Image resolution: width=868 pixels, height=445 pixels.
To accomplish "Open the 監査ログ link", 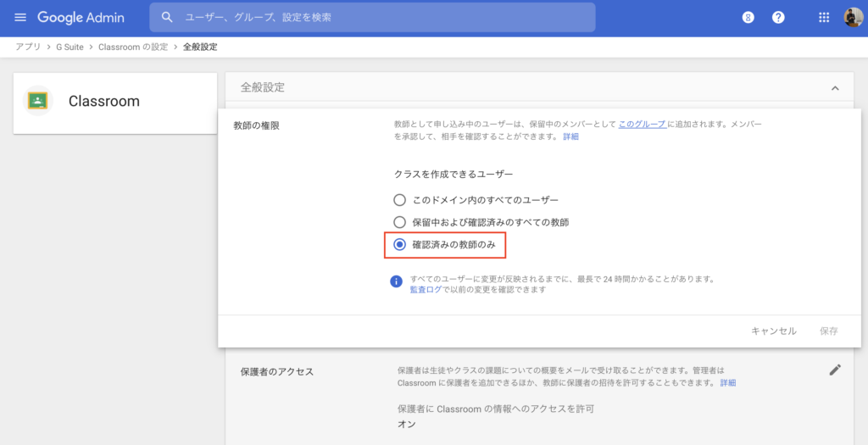I will click(426, 290).
